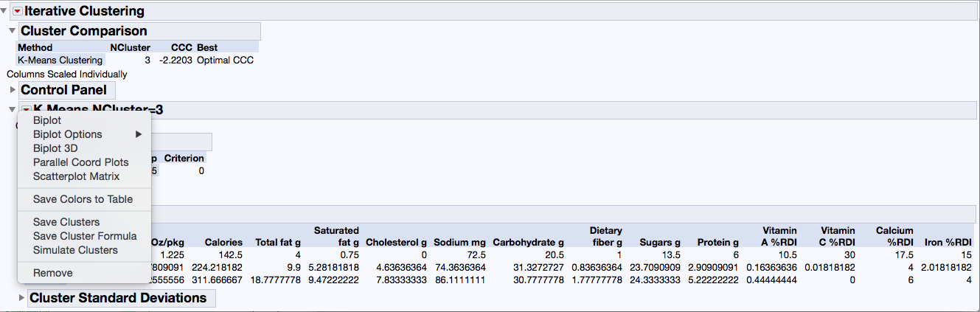Click the Calcium %RDI column header
The height and width of the screenshot is (312, 980).
pyautogui.click(x=894, y=236)
